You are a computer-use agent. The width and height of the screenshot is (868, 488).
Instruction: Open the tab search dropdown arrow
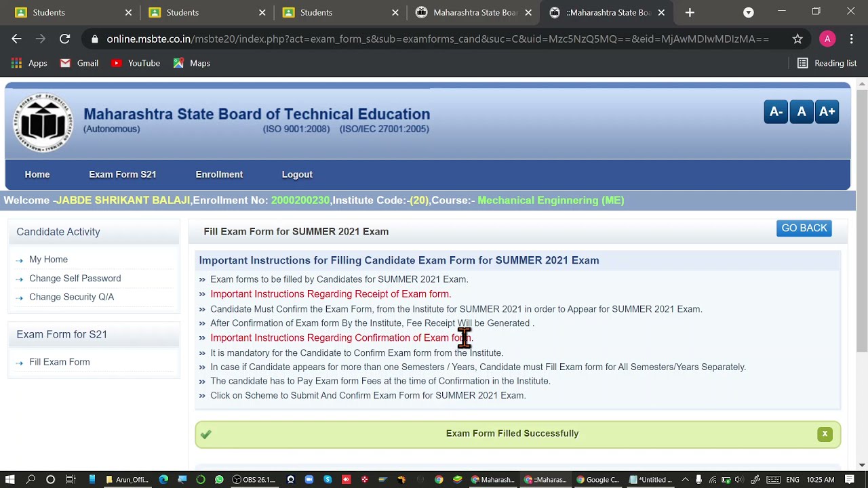(748, 12)
